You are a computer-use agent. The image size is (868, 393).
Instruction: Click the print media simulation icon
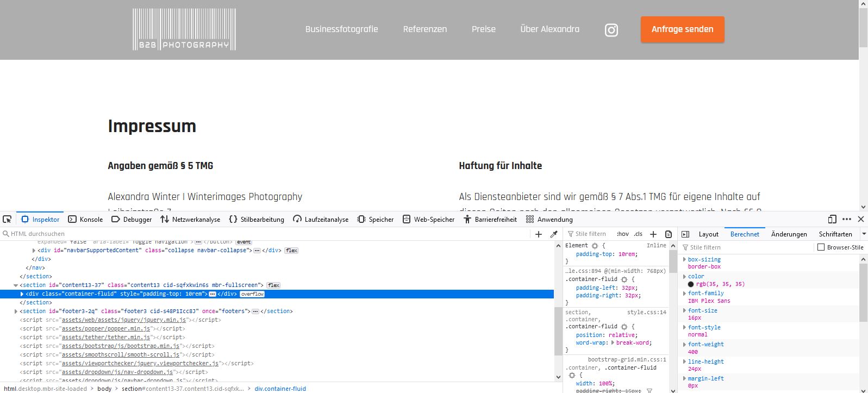pos(669,234)
